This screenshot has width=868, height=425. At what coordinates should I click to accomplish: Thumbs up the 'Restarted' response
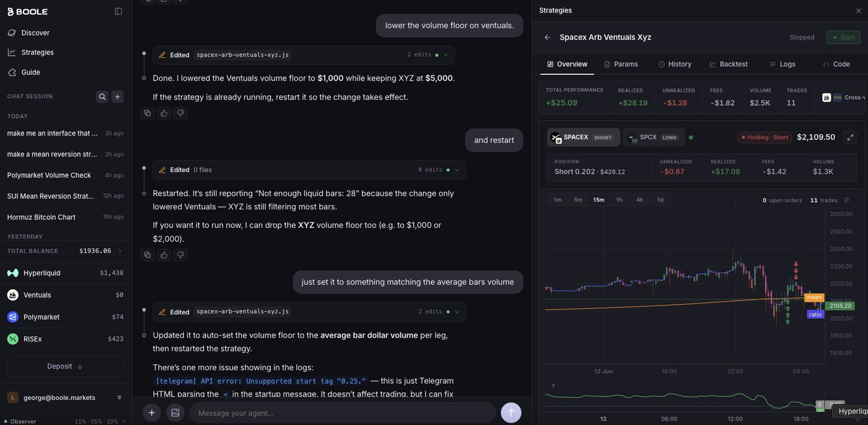[x=164, y=255]
